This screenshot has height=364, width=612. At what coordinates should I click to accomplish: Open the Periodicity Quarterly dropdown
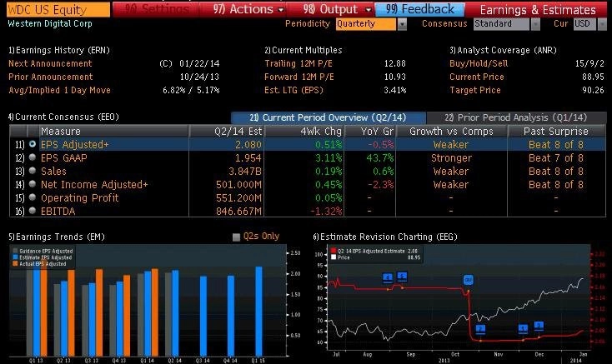point(402,24)
